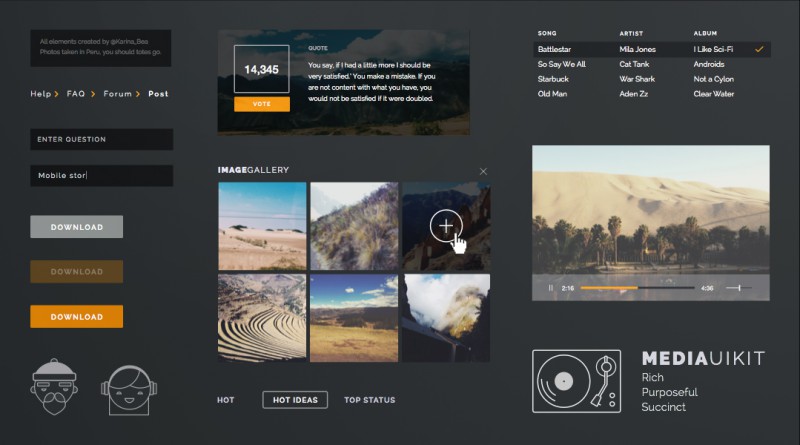800x445 pixels.
Task: Pause the video with the pause icon
Action: 550,288
